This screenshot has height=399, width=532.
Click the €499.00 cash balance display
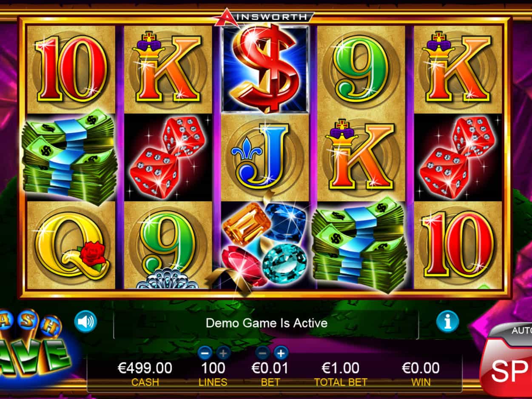145,368
